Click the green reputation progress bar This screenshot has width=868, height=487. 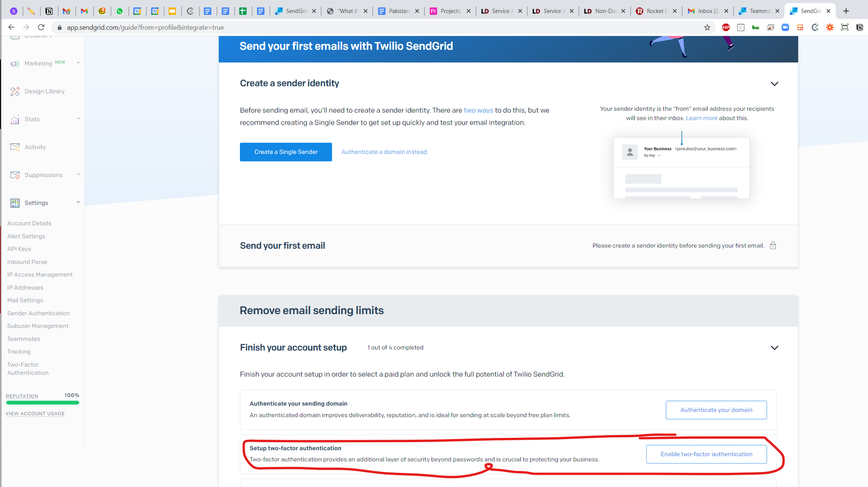coord(43,403)
